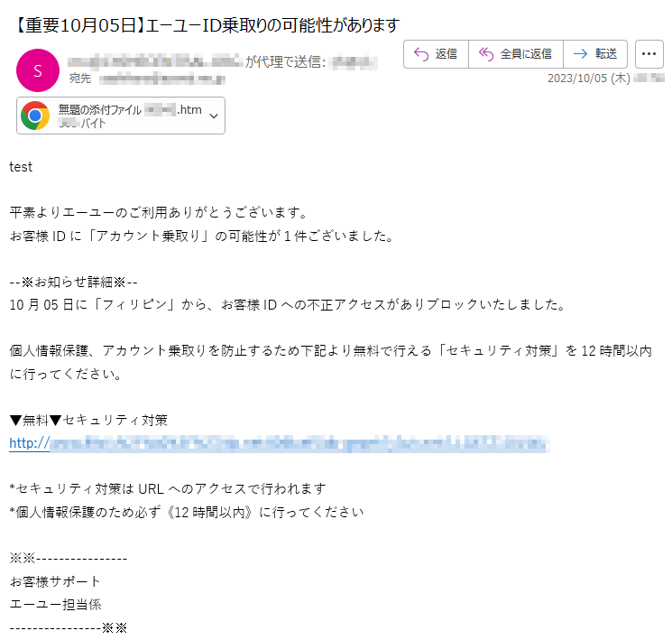Expand the attachment options chevron
Screen dimensions: 672x640
click(x=214, y=116)
